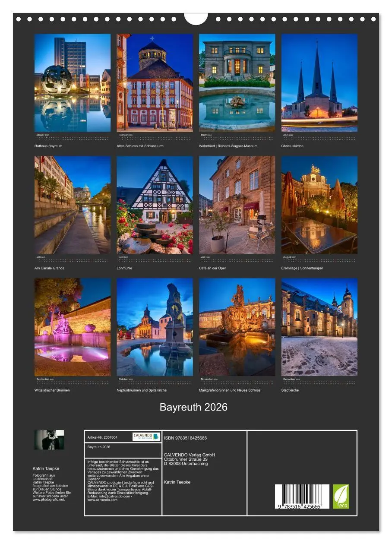Image resolution: width=392 pixels, height=544 pixels.
Task: Click the barcode number 9 783516 425666
Action: [300, 507]
